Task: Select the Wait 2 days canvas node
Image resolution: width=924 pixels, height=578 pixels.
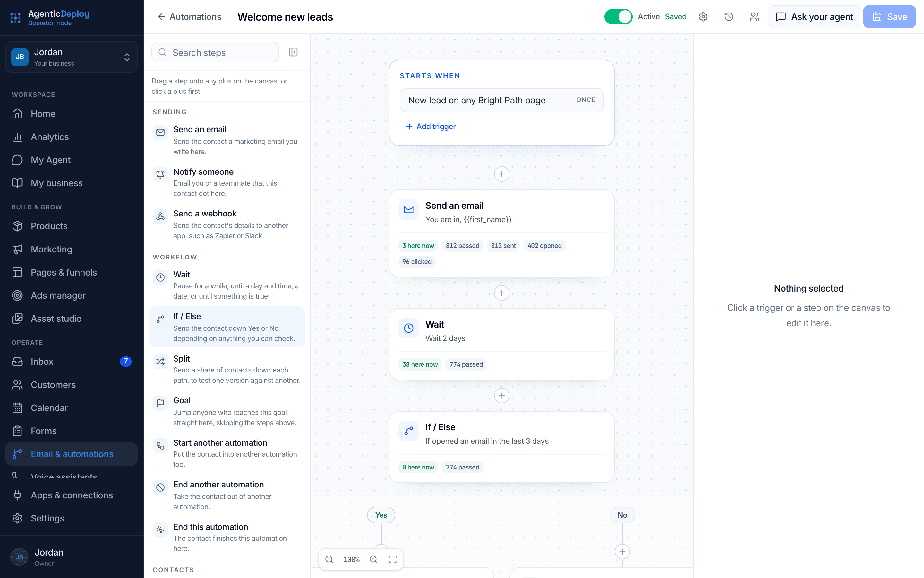Action: point(501,345)
